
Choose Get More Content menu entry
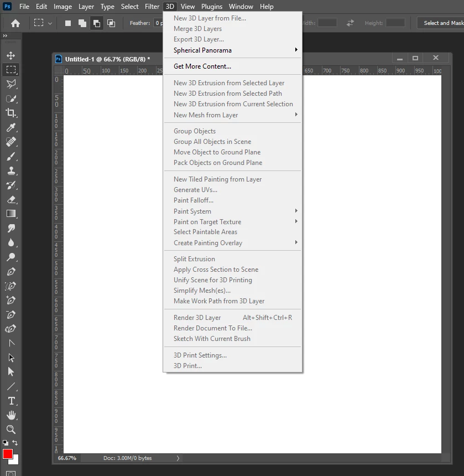coord(233,66)
